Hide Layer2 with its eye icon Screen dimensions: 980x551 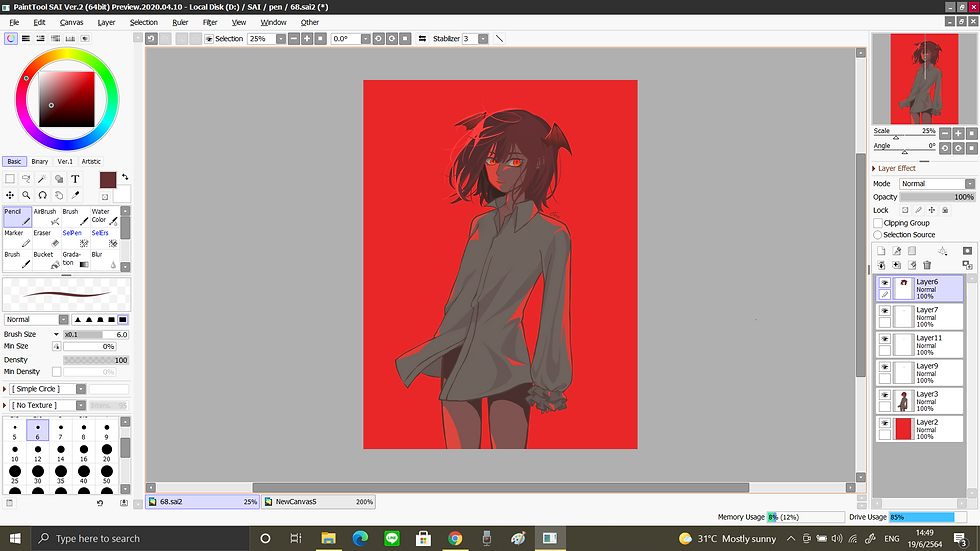tap(884, 424)
